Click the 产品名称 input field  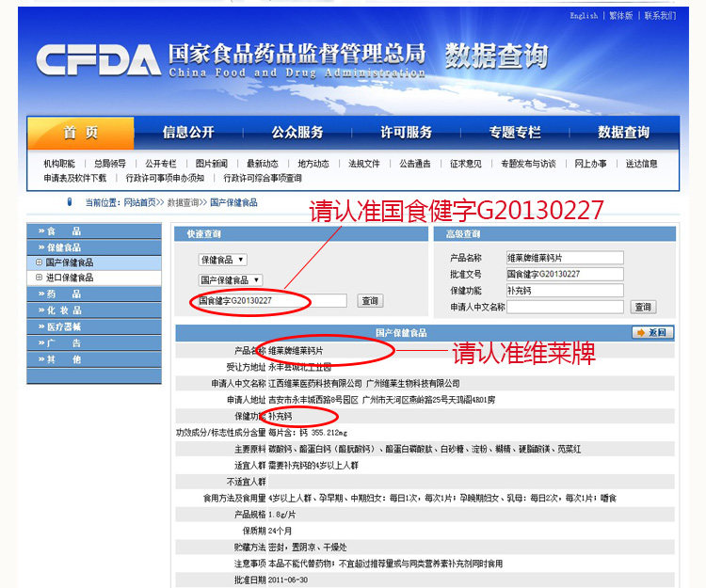(565, 258)
